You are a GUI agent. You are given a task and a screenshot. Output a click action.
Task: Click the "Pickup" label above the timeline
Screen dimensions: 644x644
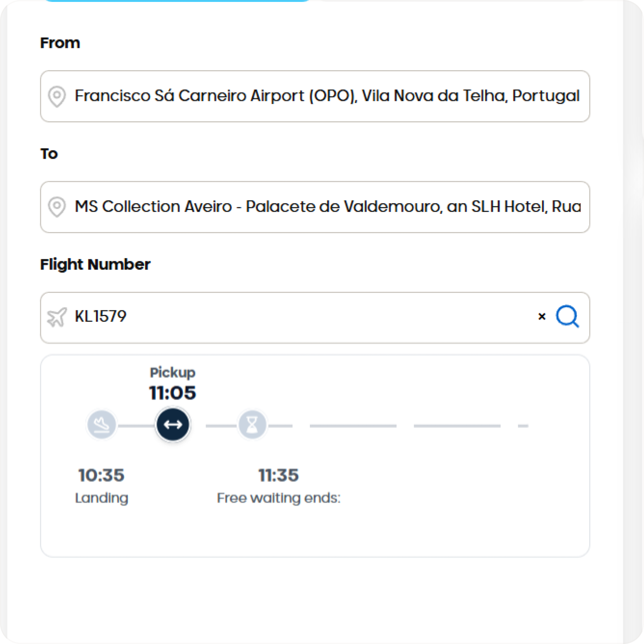[x=172, y=373]
